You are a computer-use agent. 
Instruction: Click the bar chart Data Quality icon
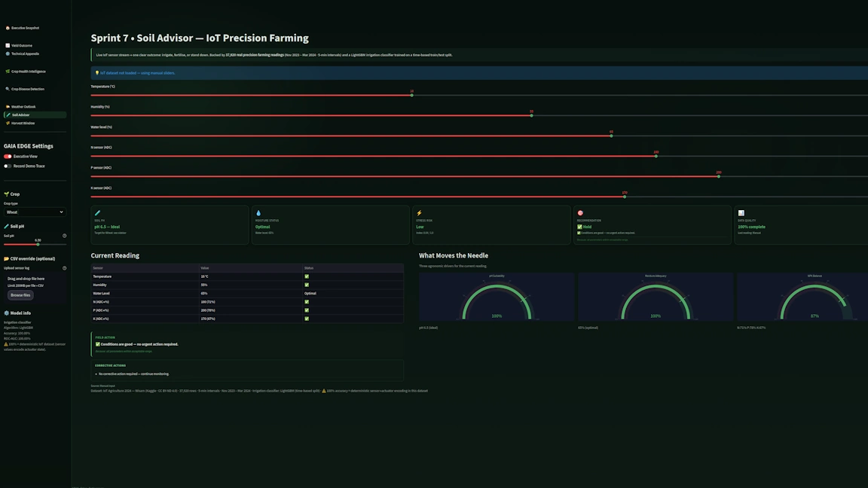point(741,213)
